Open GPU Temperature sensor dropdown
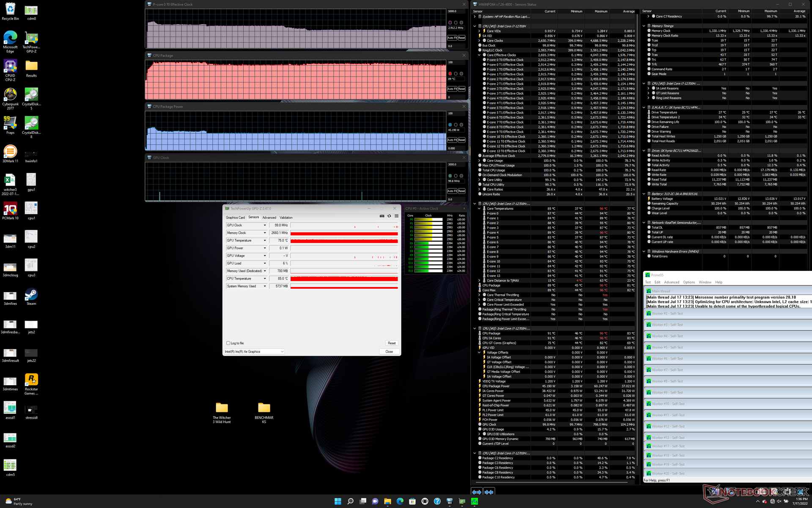This screenshot has width=812, height=508. (x=265, y=240)
